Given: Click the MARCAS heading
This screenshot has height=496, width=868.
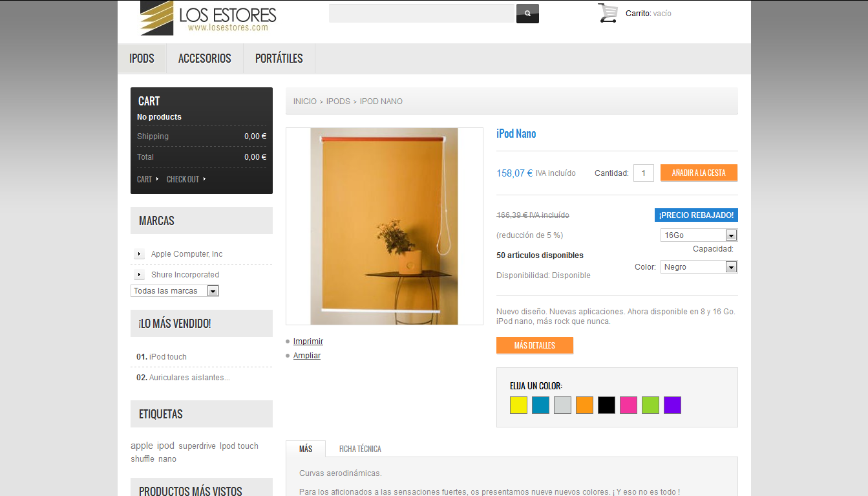Looking at the screenshot, I should coord(156,221).
